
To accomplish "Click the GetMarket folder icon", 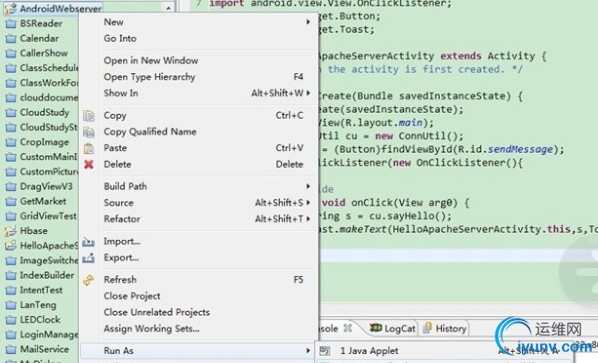I will click(11, 201).
